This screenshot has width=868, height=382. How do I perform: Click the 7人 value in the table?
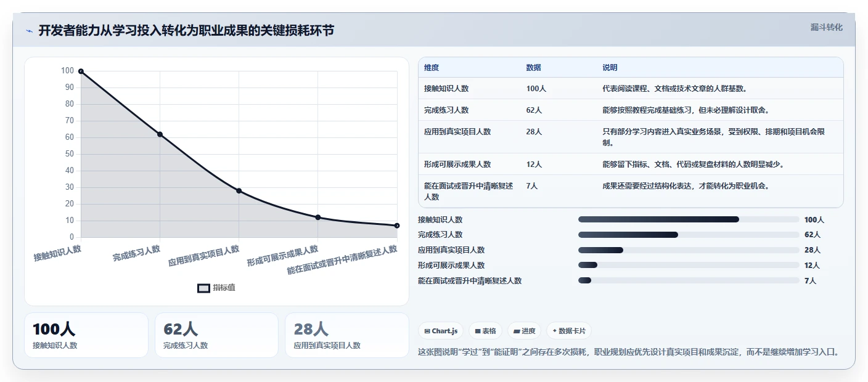[x=532, y=186]
